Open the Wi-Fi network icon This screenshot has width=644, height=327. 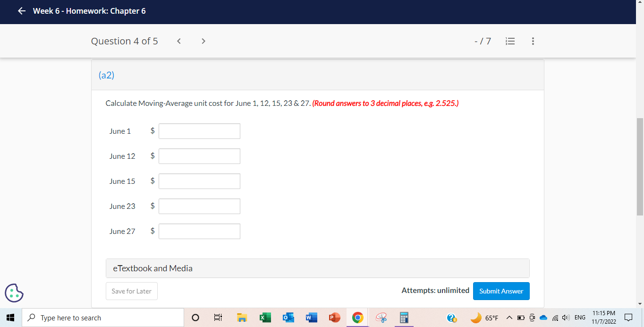pos(555,318)
